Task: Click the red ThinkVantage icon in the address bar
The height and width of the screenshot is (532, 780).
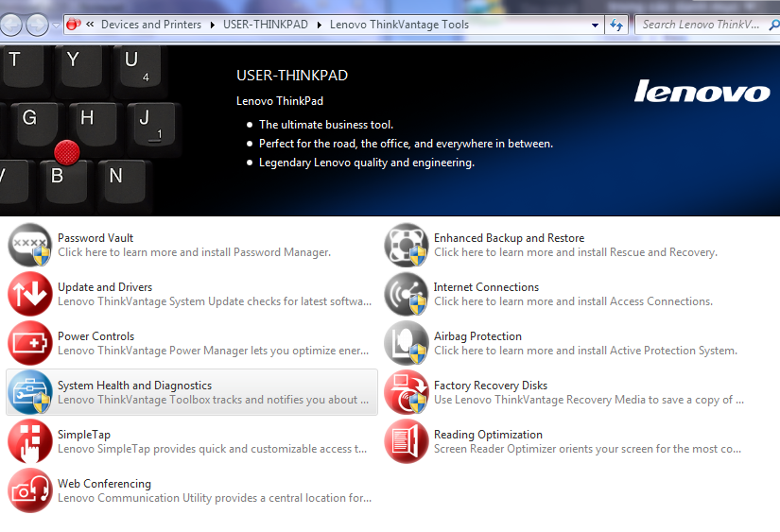Action: tap(74, 25)
